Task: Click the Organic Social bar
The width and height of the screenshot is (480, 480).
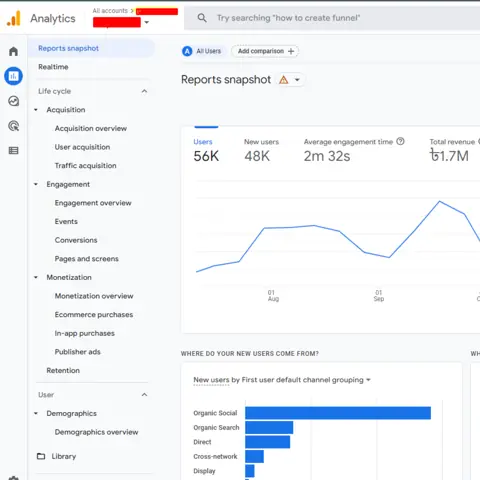Action: 338,413
